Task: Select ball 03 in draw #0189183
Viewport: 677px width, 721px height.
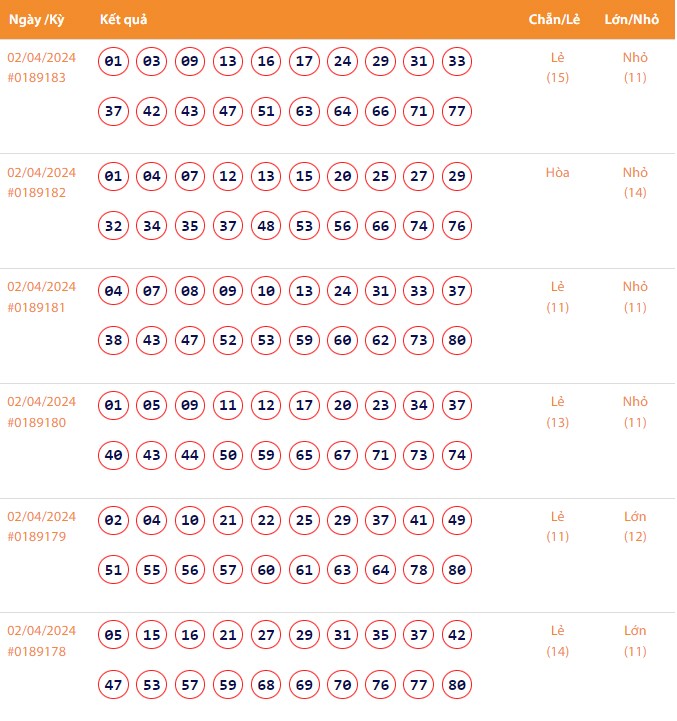Action: [x=152, y=62]
